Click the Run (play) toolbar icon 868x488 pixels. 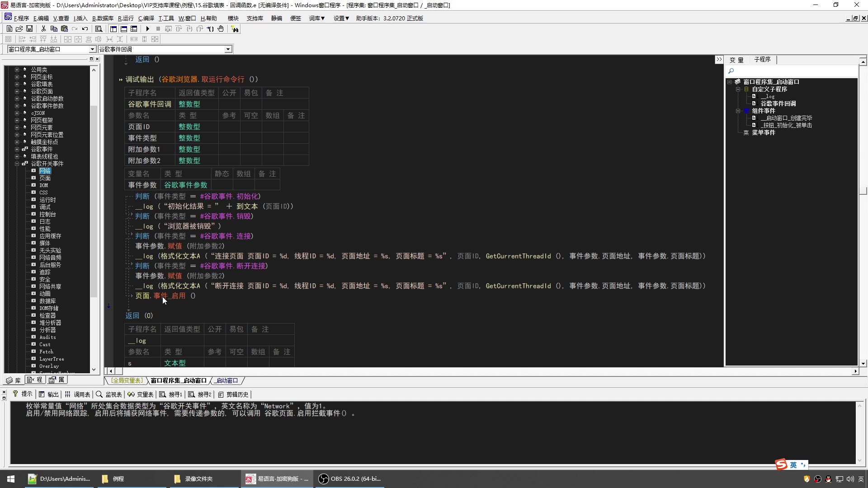[148, 29]
